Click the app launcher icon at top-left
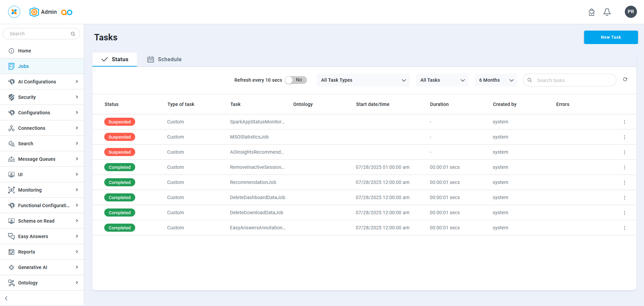This screenshot has height=306, width=644. coord(14,12)
